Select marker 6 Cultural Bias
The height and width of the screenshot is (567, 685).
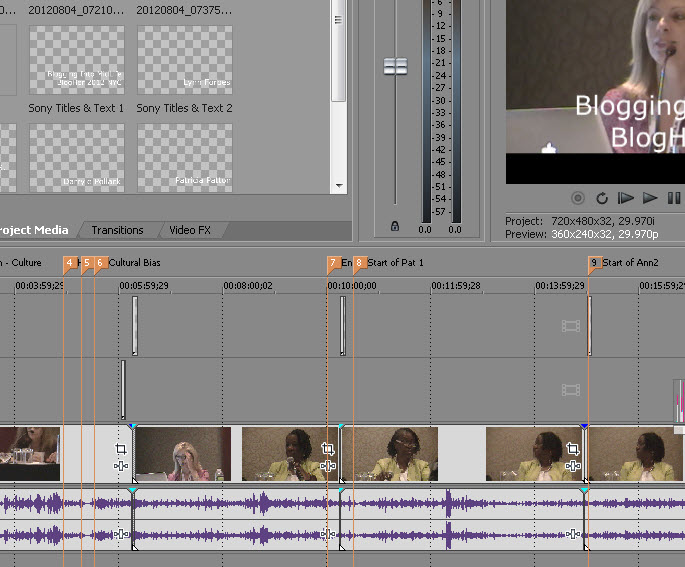tap(100, 263)
